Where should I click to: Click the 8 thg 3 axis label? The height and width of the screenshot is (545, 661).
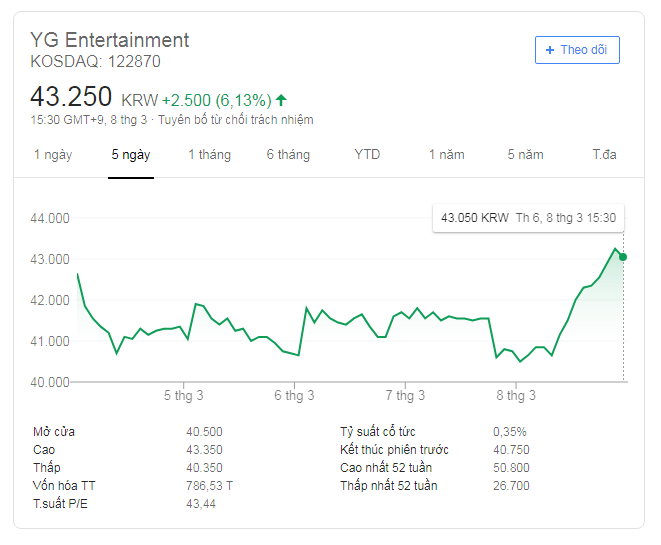516,396
